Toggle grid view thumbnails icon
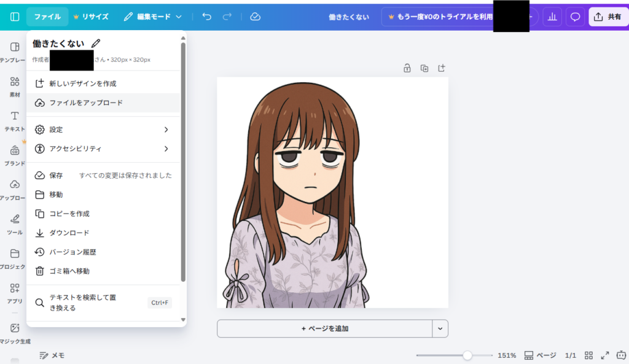The width and height of the screenshot is (629, 364). click(588, 355)
